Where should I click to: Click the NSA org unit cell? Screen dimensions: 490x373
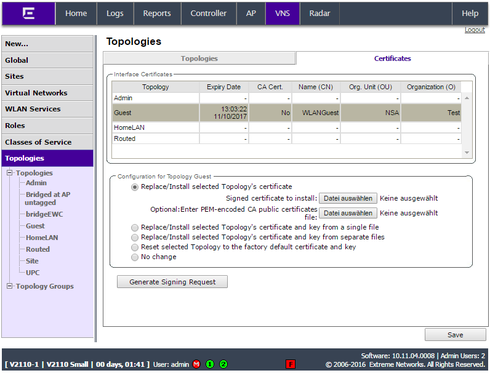click(x=370, y=113)
